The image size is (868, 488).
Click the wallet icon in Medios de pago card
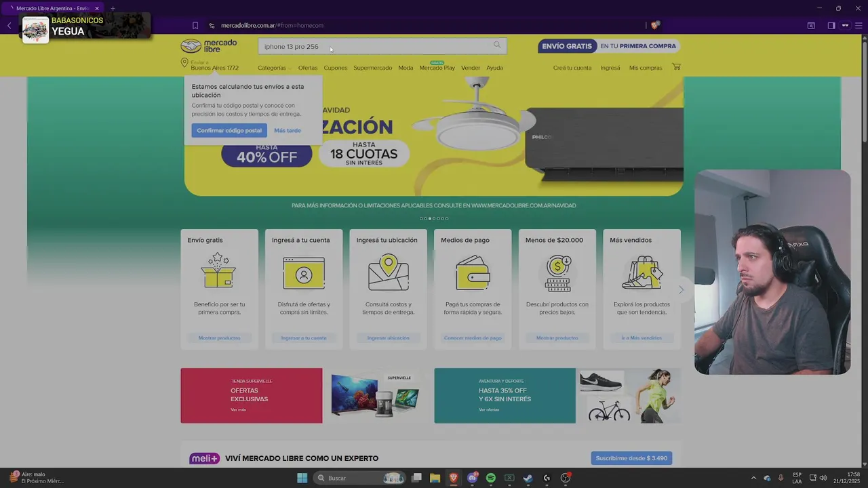point(473,272)
